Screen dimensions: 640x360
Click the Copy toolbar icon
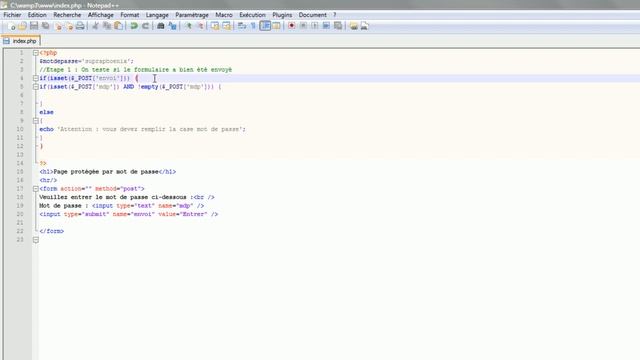coord(107,26)
